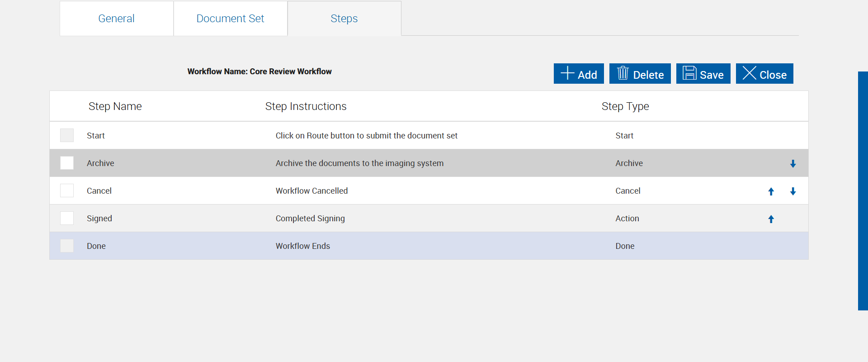Click the X icon on Close button
The width and height of the screenshot is (868, 362).
pyautogui.click(x=749, y=73)
